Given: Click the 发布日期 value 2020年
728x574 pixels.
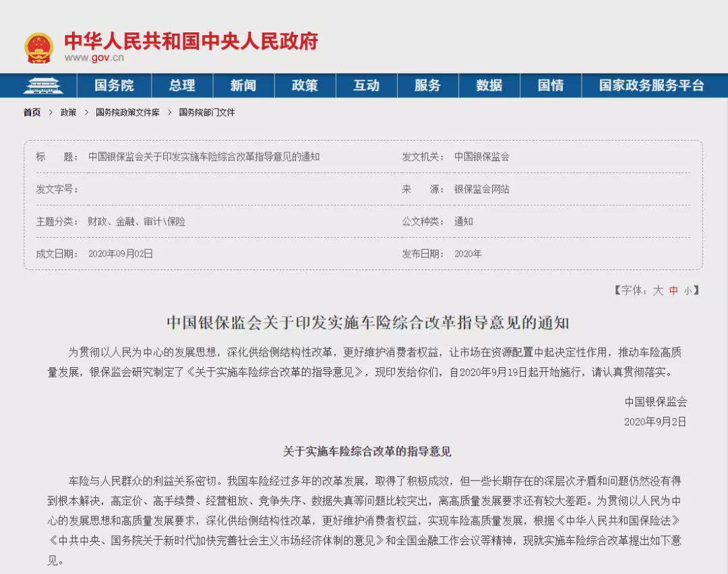Looking at the screenshot, I should [x=468, y=254].
